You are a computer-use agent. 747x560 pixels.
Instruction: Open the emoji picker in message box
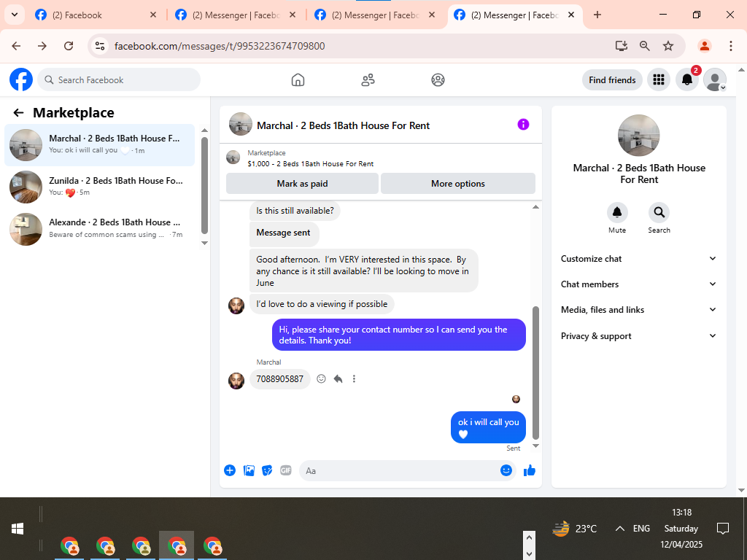[x=506, y=470]
